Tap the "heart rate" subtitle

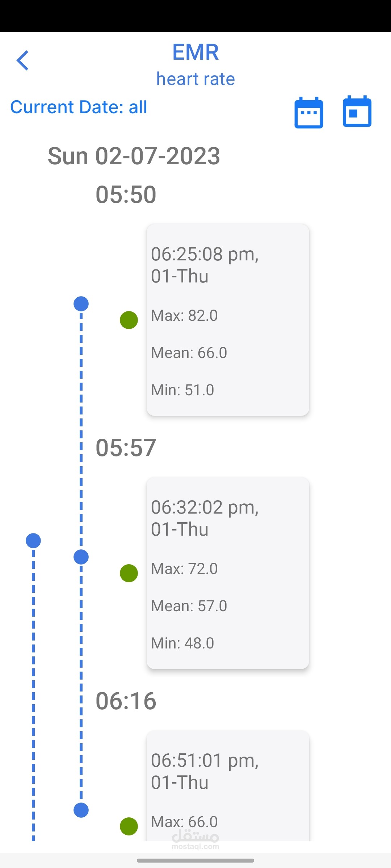[195, 79]
